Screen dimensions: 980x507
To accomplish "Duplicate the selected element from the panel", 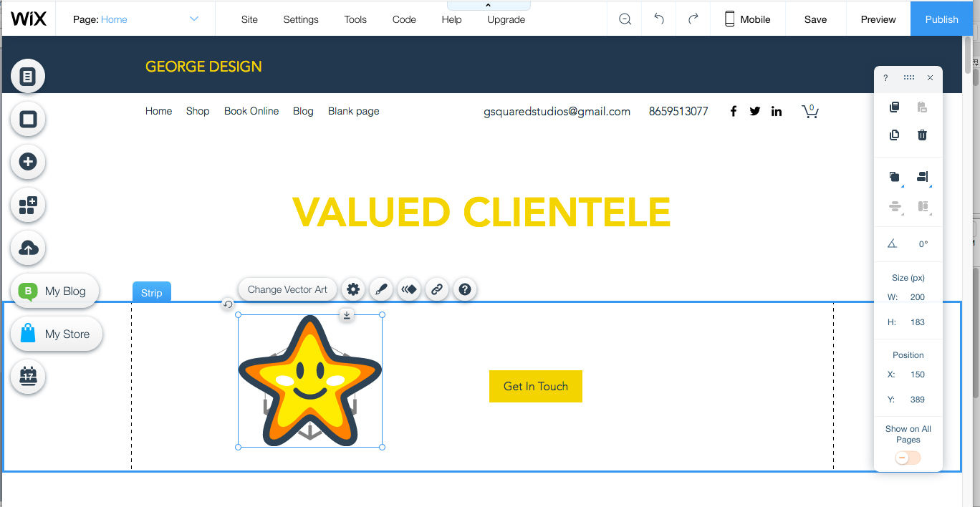I will pyautogui.click(x=894, y=135).
